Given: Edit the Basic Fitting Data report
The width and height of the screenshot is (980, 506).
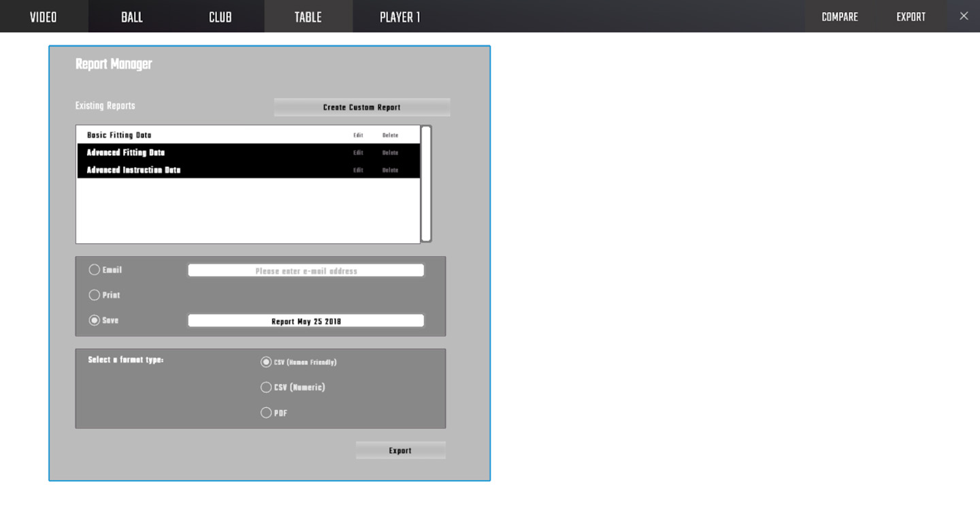Looking at the screenshot, I should pos(358,135).
